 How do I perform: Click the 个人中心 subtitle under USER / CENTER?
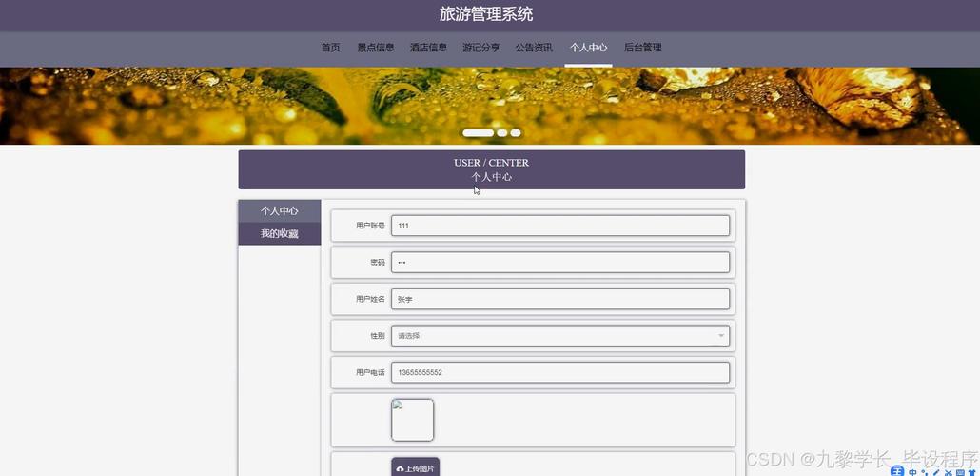pos(491,177)
